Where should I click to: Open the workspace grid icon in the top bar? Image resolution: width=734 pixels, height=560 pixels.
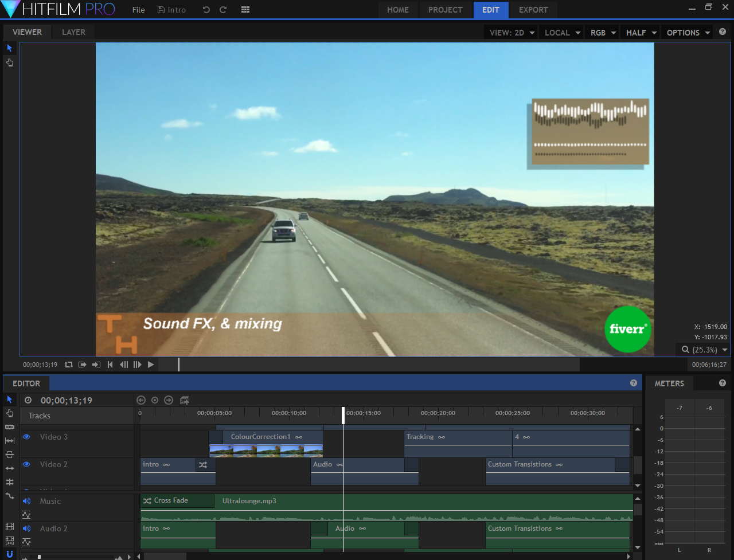coord(245,9)
